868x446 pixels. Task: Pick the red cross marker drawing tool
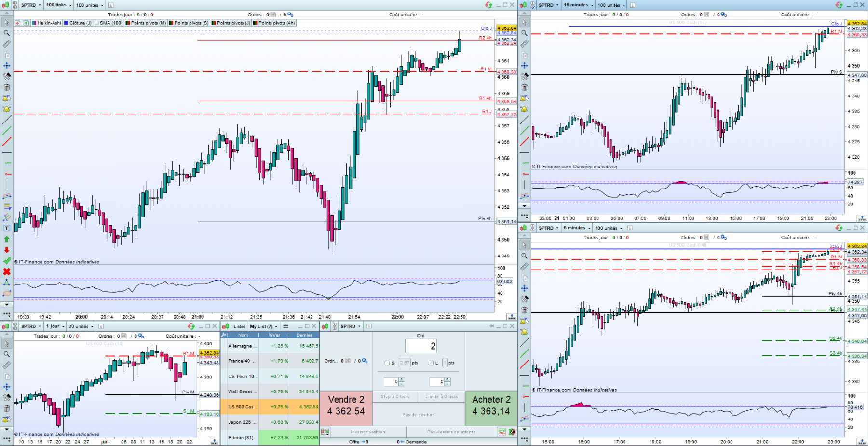click(x=7, y=271)
